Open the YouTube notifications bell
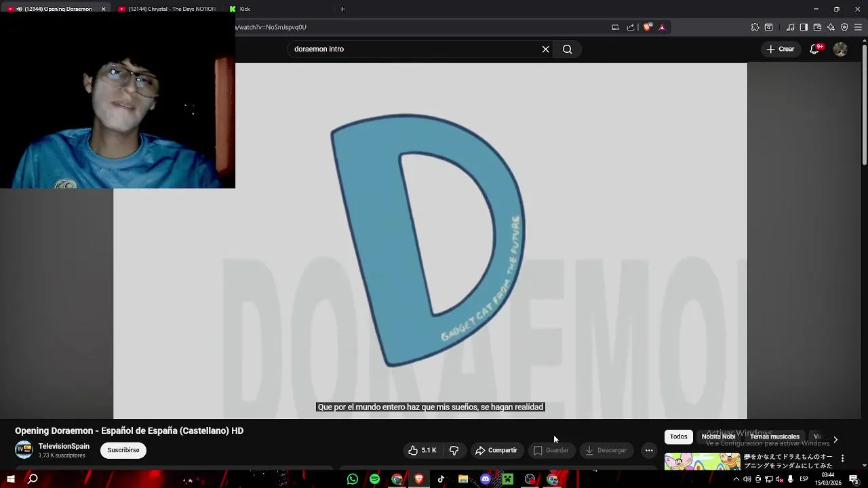868x488 pixels. [x=815, y=49]
